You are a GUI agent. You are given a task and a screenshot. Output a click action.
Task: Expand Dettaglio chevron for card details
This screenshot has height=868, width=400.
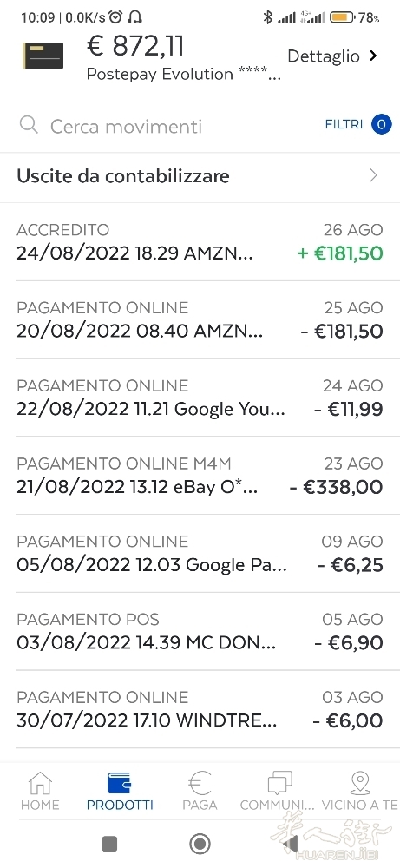click(373, 56)
